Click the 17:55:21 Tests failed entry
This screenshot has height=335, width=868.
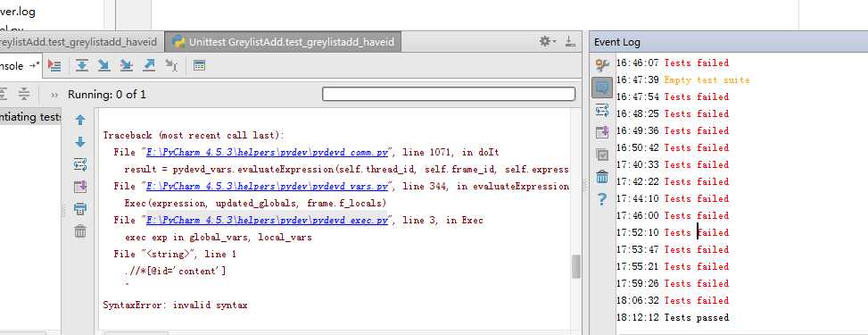point(673,266)
